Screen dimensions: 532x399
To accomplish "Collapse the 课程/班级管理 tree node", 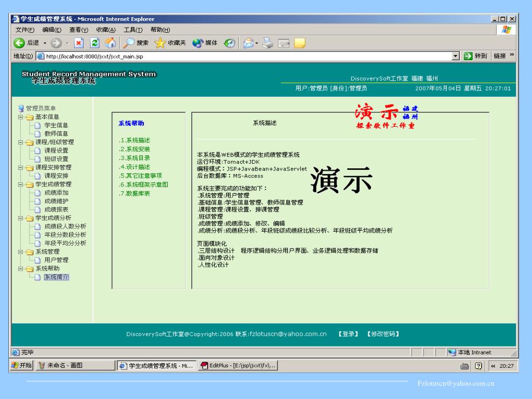I will coord(21,142).
